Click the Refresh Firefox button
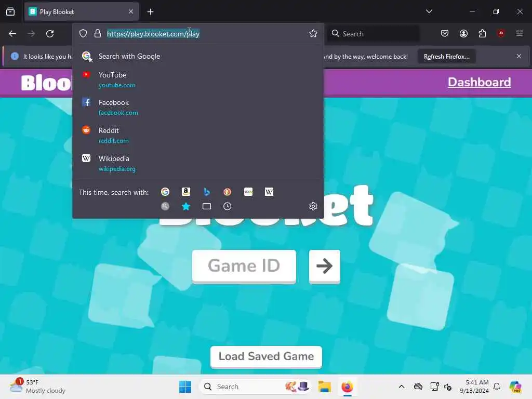Viewport: 532px width, 399px height. [446, 56]
